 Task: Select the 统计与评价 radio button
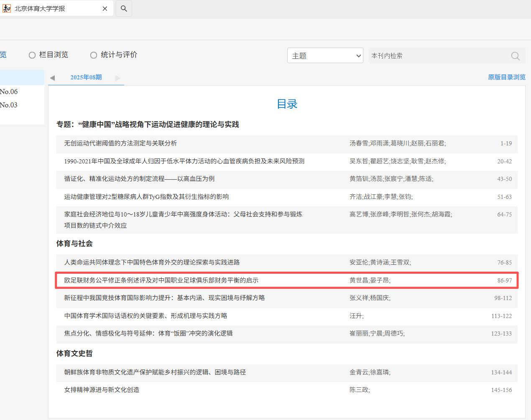94,55
